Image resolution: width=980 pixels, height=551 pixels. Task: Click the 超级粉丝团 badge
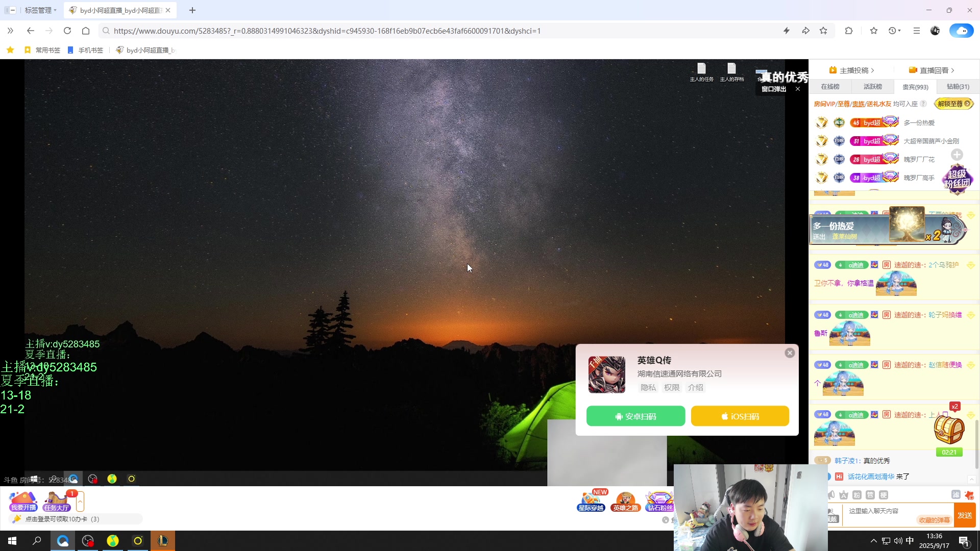point(957,179)
